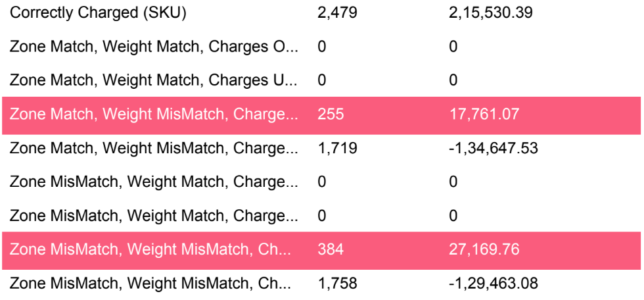Select the Zone Match, Weight Match, Charges U... row

pos(321,80)
